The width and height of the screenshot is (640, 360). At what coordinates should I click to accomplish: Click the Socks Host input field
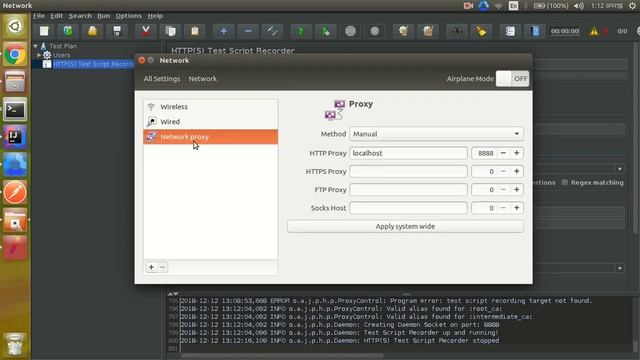pos(408,208)
